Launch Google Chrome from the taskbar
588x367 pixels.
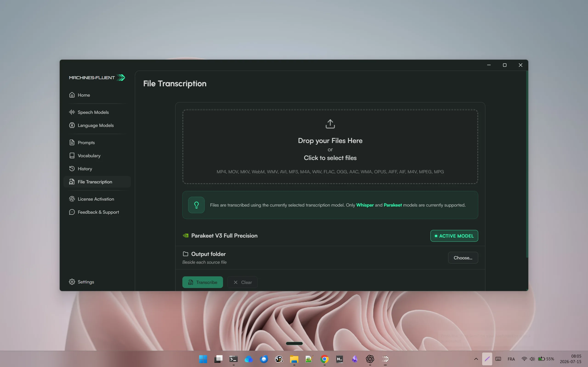[x=325, y=359]
